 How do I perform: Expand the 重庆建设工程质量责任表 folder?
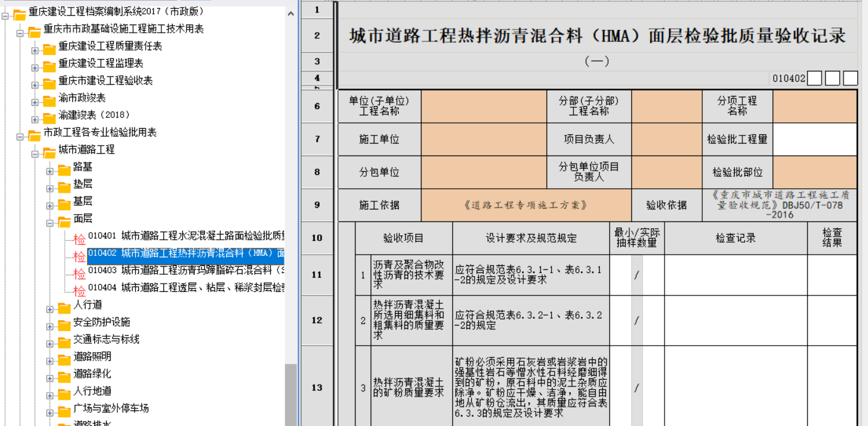(35, 50)
